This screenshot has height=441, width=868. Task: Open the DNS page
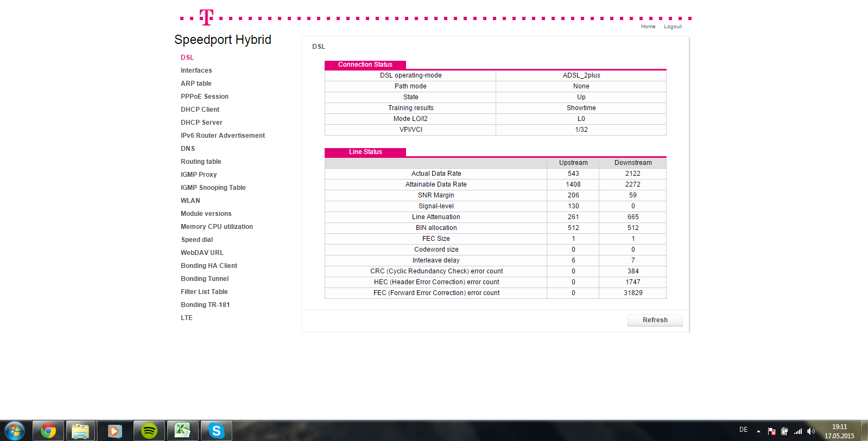188,149
